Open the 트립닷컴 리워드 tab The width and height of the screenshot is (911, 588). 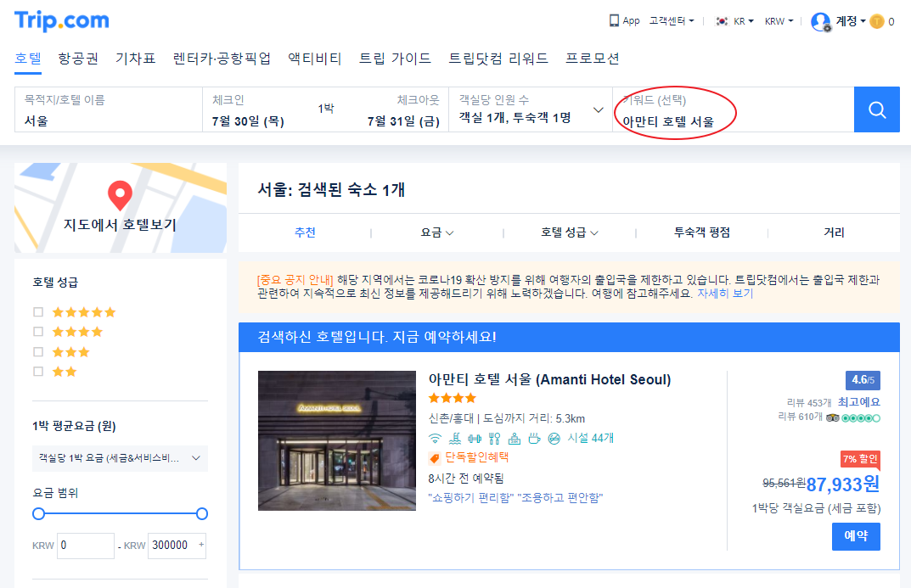498,59
